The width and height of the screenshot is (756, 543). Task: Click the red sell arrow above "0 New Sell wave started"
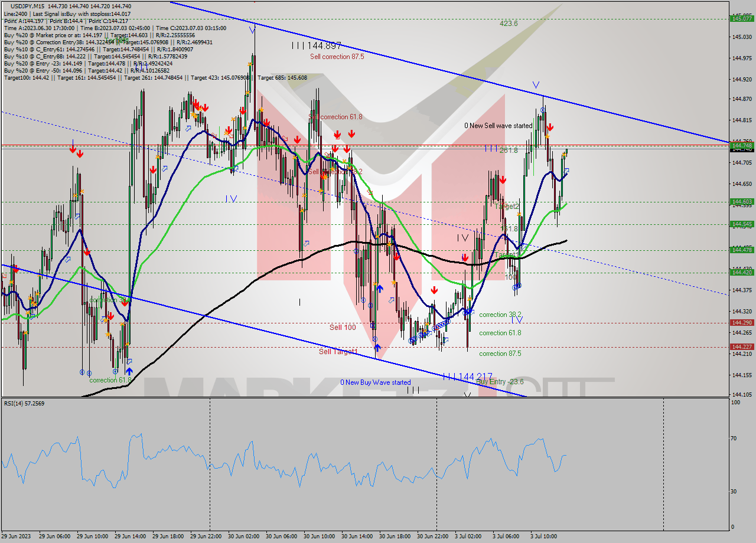coord(551,126)
